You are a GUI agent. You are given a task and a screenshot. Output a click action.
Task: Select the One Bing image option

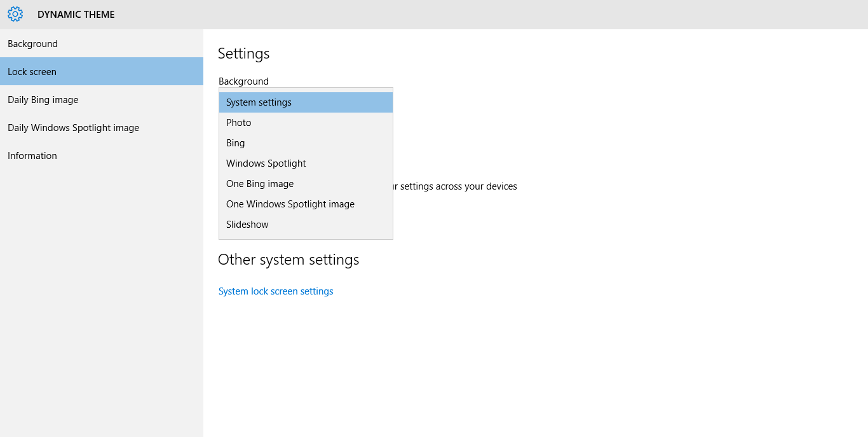pos(306,184)
